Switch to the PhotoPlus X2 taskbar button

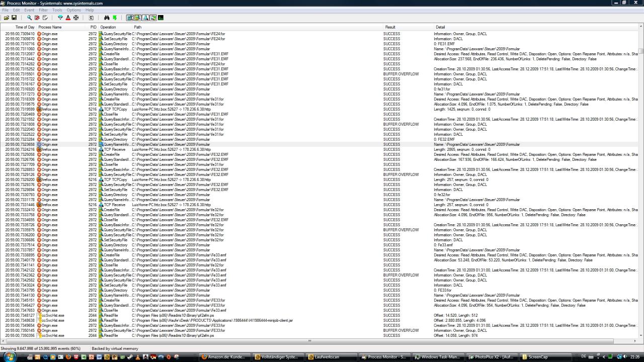tap(491, 357)
